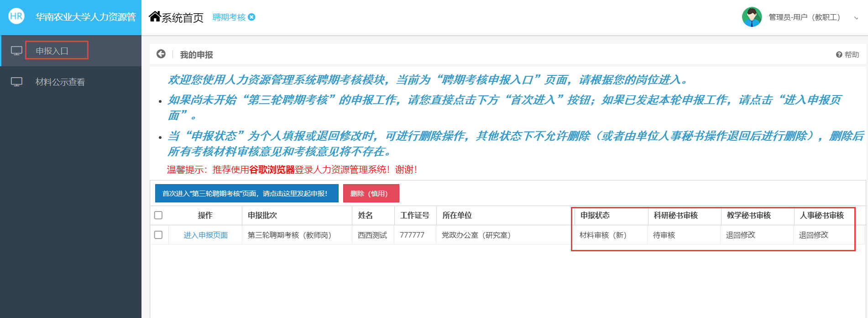Click the 申报批次 column header
868x318 pixels.
tap(262, 215)
